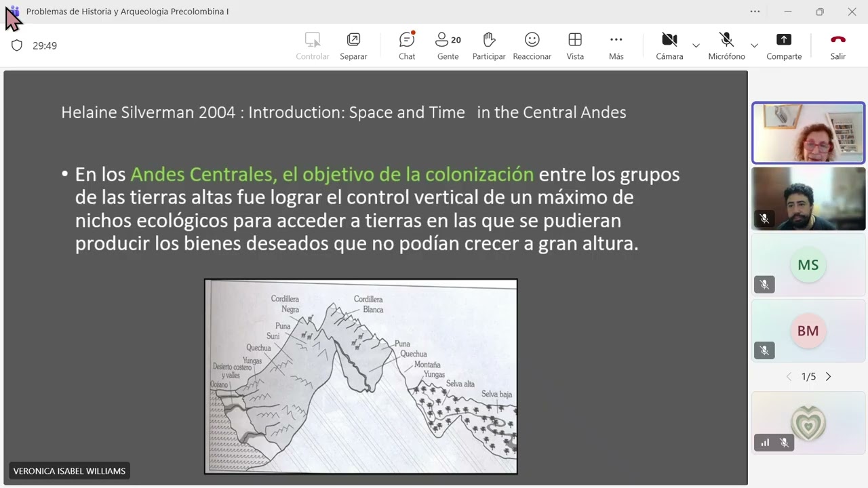This screenshot has height=488, width=868.
Task: Share screen with Comparte button
Action: (x=784, y=46)
